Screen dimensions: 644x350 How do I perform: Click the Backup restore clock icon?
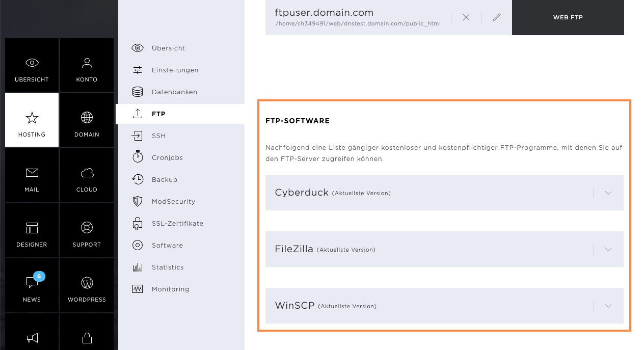click(x=138, y=179)
